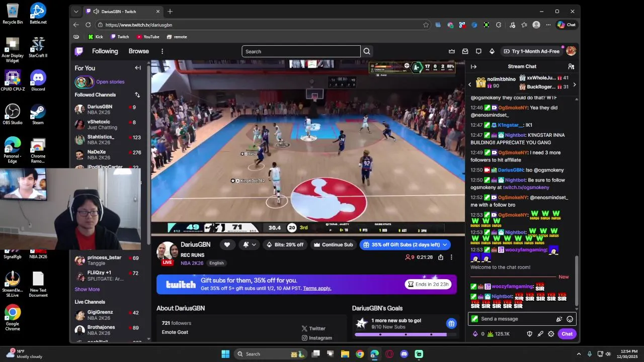Click the Bits balance diamond icon
The height and width of the screenshot is (362, 644).
point(475,334)
